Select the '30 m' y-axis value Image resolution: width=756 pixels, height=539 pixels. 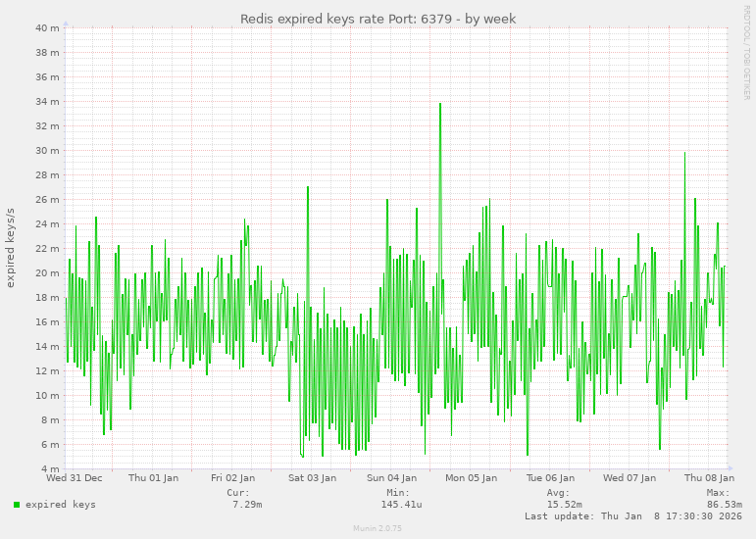47,151
